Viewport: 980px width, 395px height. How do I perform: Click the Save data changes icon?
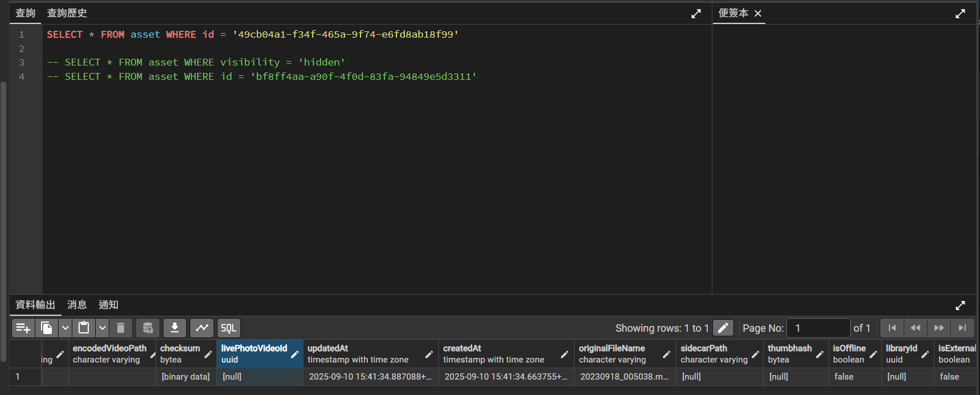click(147, 328)
